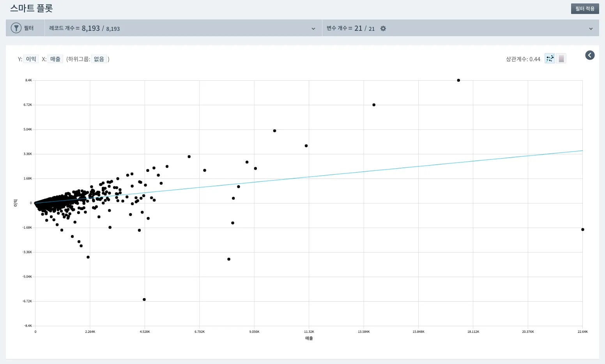Click the lowest data point near -6.72K
This screenshot has width=605, height=364.
click(x=144, y=300)
